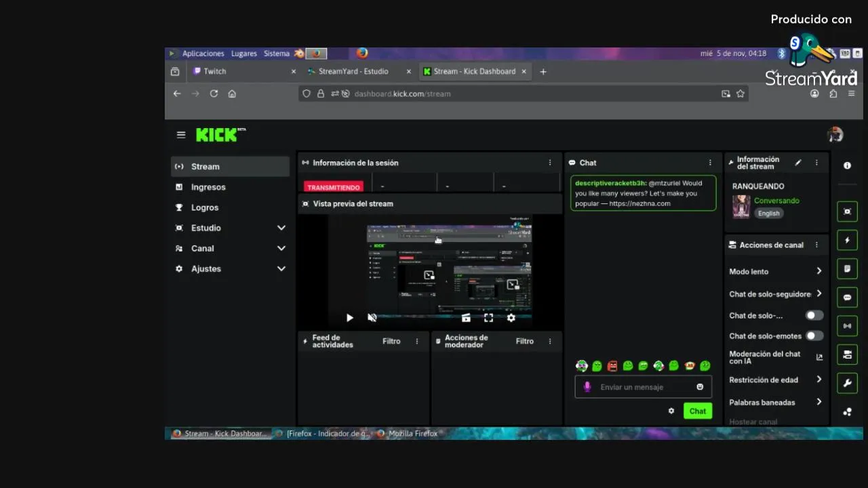
Task: Click the purple icon in message field
Action: point(587,387)
